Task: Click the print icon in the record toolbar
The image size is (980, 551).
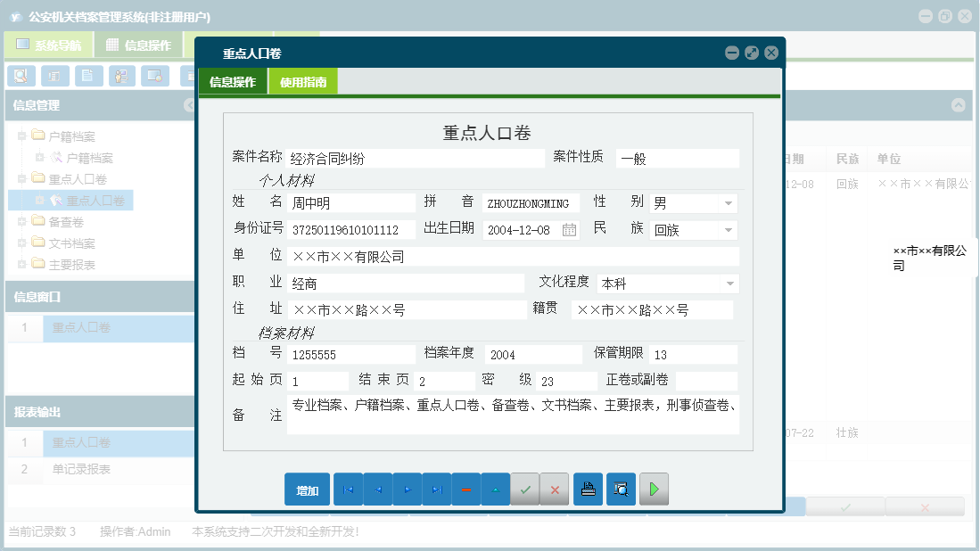Action: point(588,489)
